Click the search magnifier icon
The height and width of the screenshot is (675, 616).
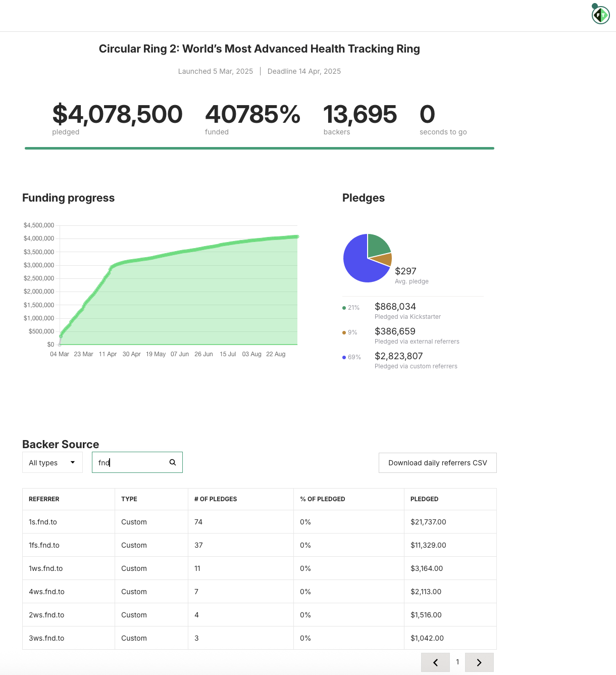pyautogui.click(x=173, y=462)
